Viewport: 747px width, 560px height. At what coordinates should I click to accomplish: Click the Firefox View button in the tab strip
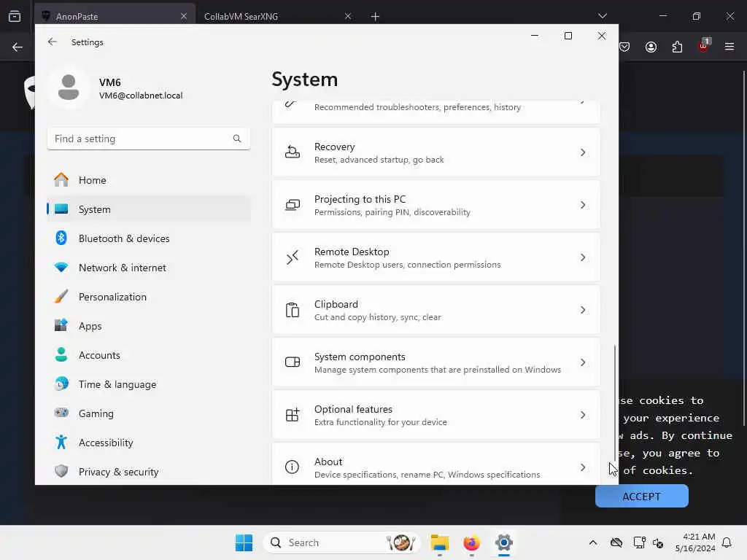click(x=15, y=16)
